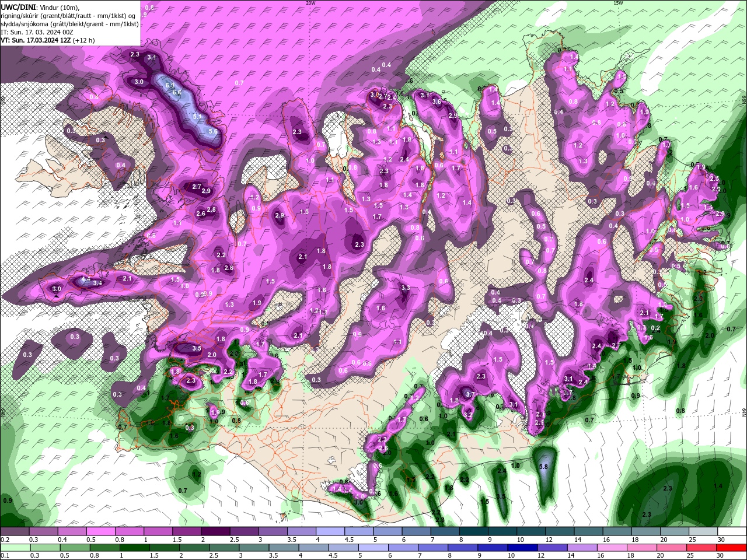Click the upper legend swatch between 0.5 and 0.8
The width and height of the screenshot is (747, 560).
[x=101, y=531]
